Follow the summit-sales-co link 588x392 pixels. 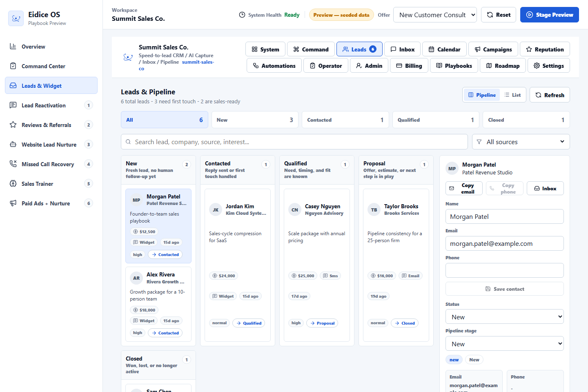pyautogui.click(x=198, y=62)
